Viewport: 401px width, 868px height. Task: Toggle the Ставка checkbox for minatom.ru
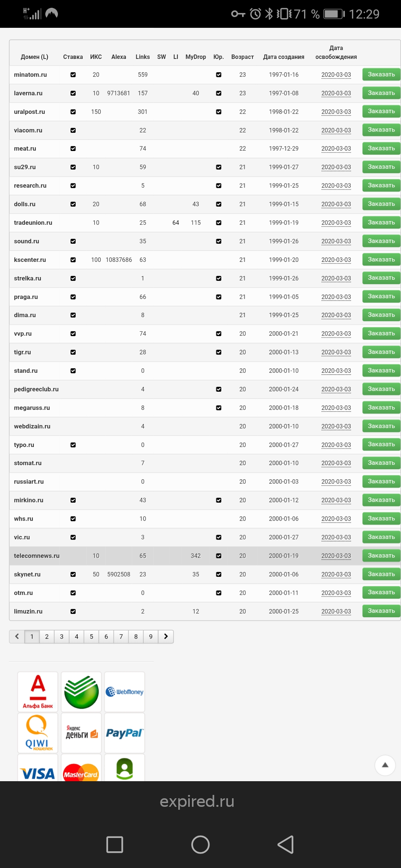tap(73, 75)
